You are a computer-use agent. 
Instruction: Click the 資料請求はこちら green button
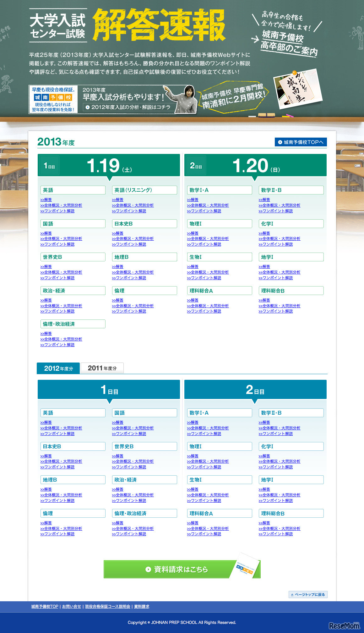point(182,569)
